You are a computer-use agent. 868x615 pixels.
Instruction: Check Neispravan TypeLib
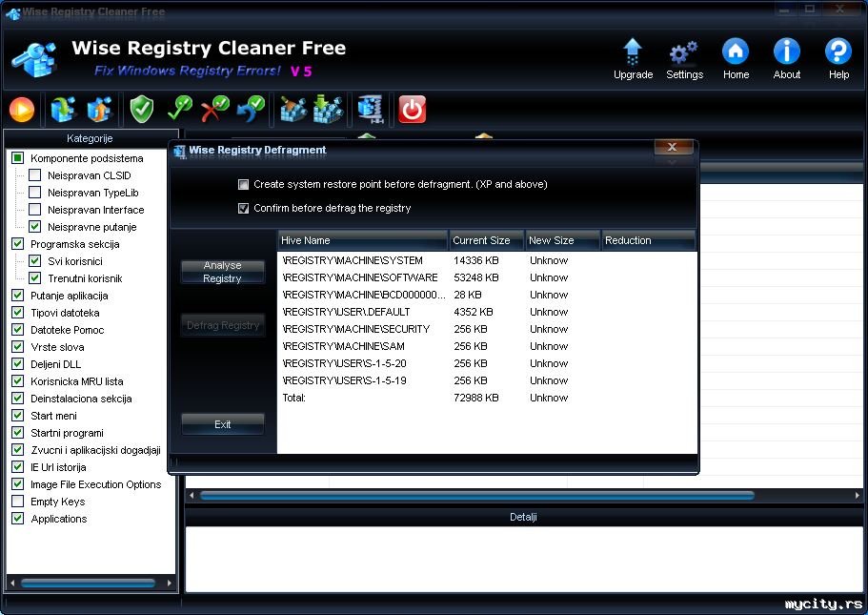pyautogui.click(x=35, y=193)
